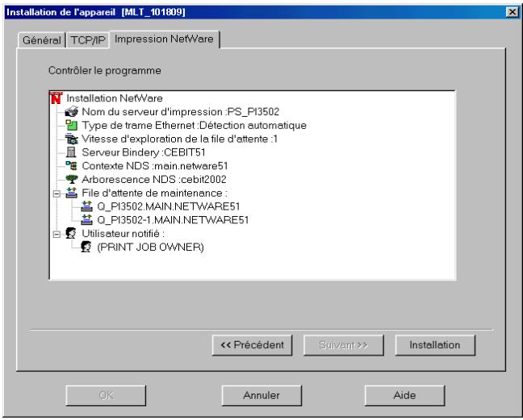Select Arborescence NDS :cebit2002 row

click(x=154, y=179)
